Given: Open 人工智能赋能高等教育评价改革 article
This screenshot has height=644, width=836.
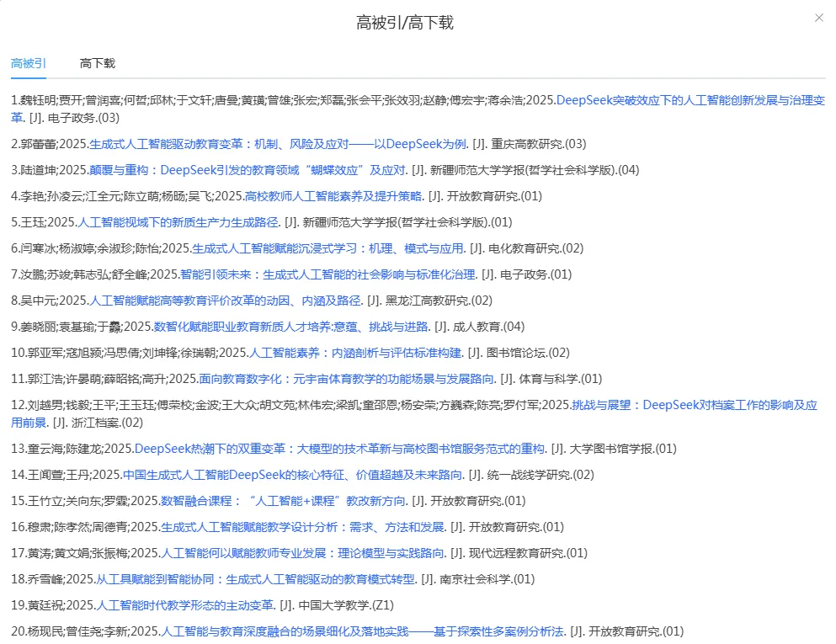Looking at the screenshot, I should click(x=225, y=301).
